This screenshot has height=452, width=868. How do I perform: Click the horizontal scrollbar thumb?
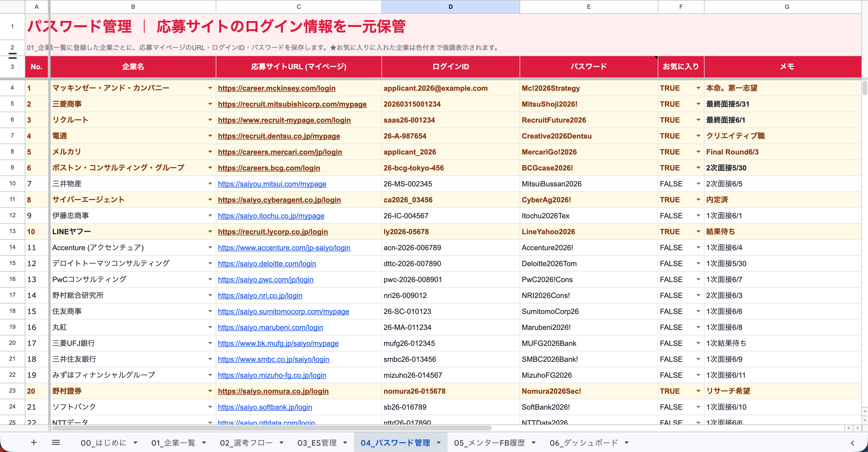[x=271, y=428]
